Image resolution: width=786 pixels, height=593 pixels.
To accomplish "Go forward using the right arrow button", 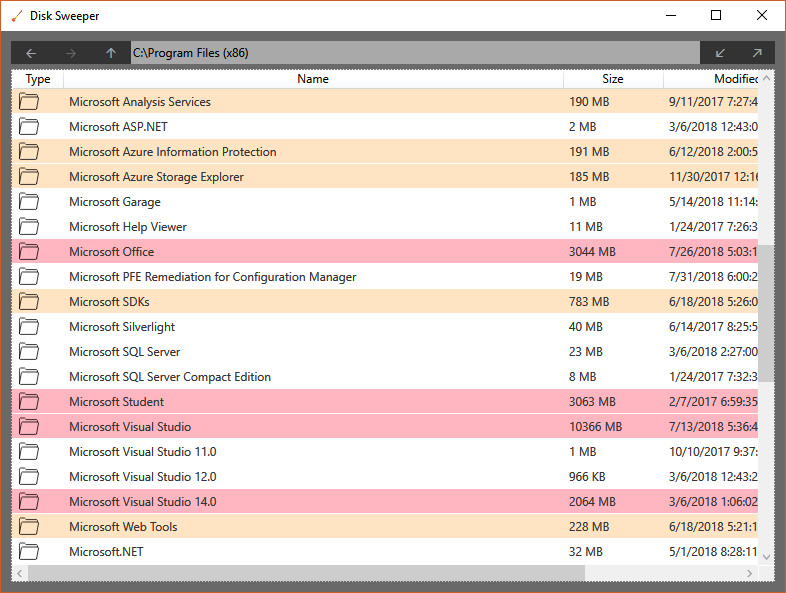I will (x=71, y=53).
